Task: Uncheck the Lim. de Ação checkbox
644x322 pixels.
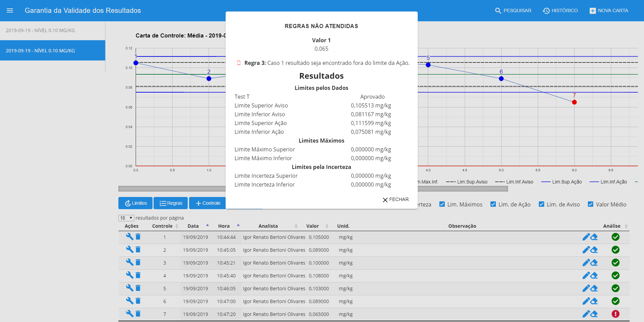Action: click(x=493, y=204)
